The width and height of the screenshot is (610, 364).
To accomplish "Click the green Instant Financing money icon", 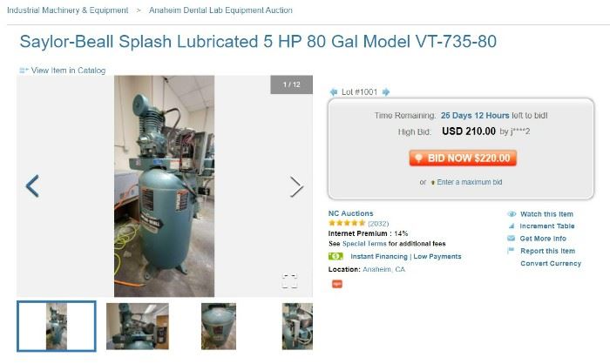I will [335, 256].
